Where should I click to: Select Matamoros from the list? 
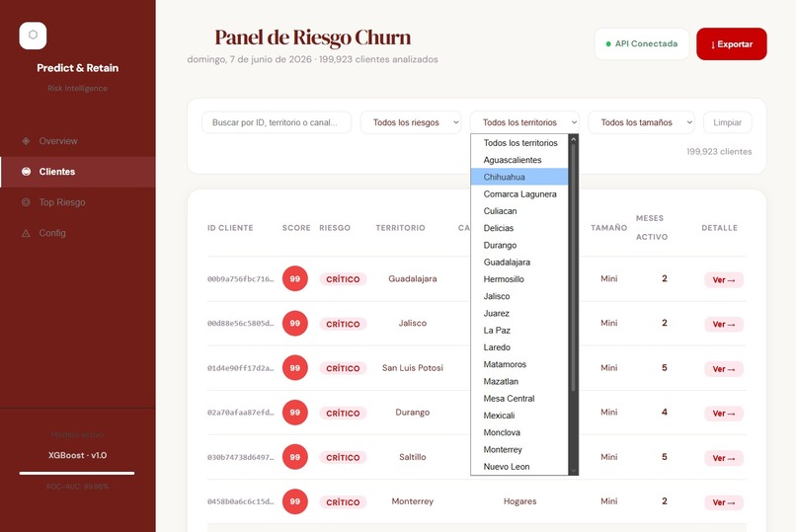coord(519,364)
